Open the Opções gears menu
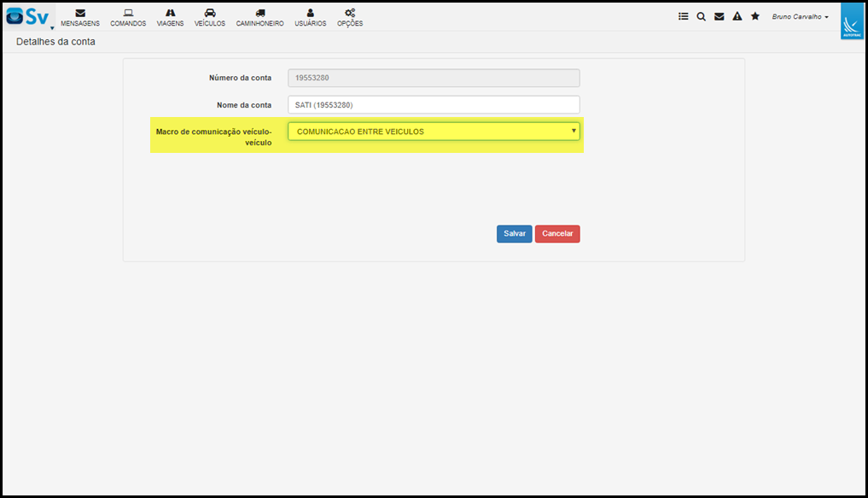 350,18
